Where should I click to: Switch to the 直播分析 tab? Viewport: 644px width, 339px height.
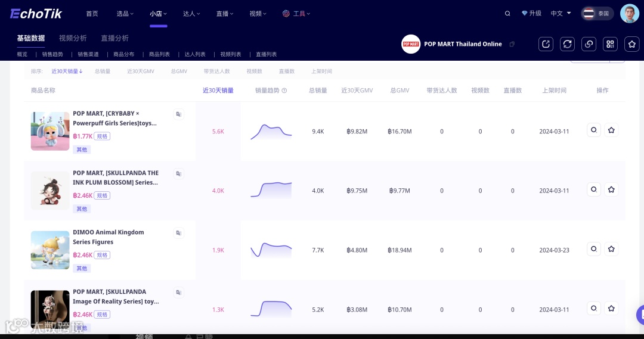[114, 38]
